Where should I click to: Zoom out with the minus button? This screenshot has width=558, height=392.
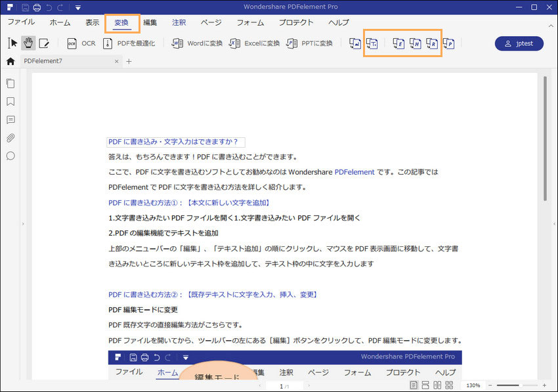490,385
